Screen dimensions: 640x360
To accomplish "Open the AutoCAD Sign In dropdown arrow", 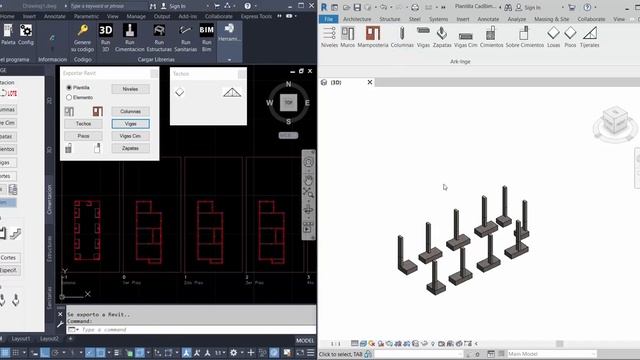I will [207, 6].
